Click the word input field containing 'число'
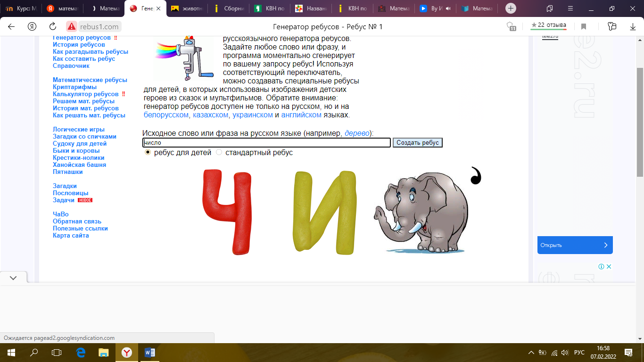 (266, 142)
